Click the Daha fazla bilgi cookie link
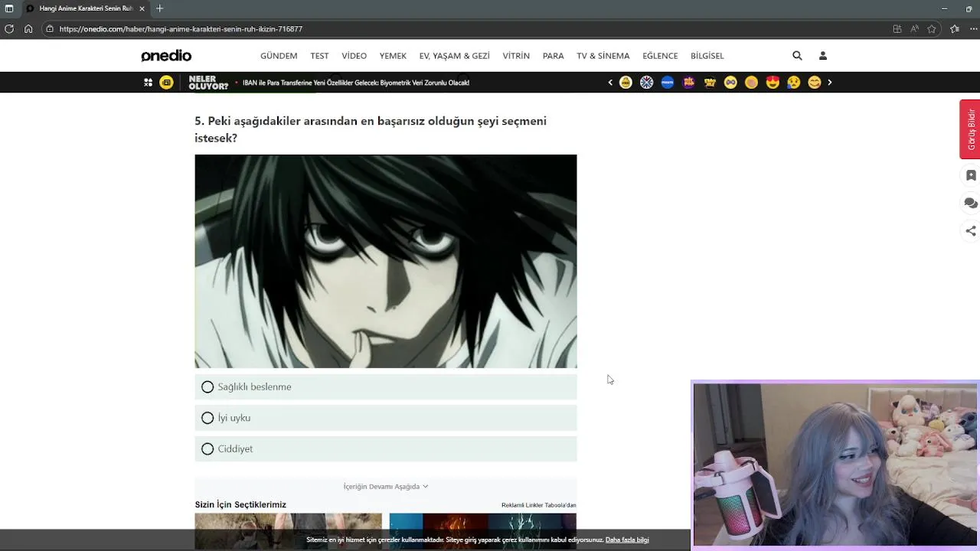This screenshot has width=980, height=551. [x=627, y=540]
